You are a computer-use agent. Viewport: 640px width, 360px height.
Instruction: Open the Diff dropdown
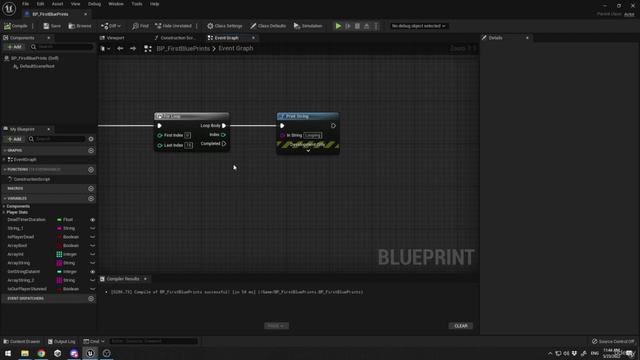pos(111,26)
